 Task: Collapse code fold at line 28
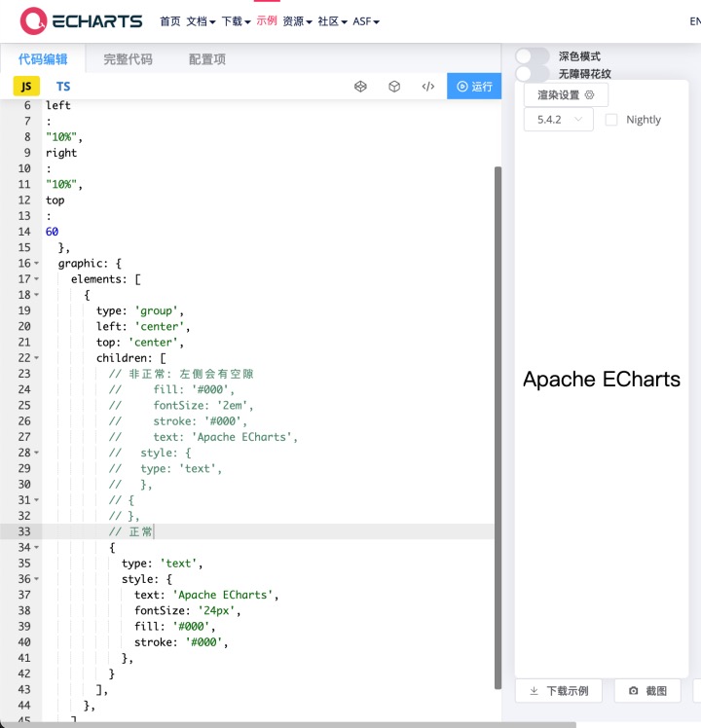tap(36, 453)
